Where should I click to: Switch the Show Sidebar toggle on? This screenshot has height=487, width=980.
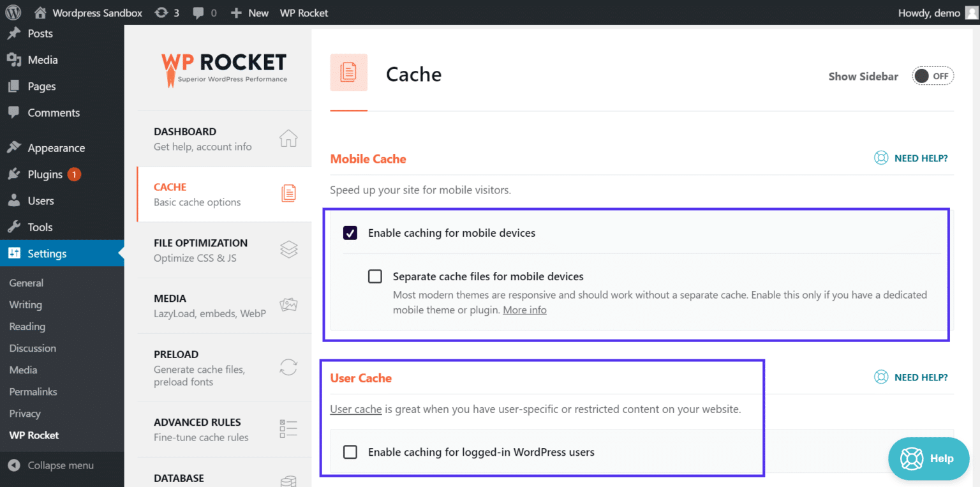(x=933, y=75)
